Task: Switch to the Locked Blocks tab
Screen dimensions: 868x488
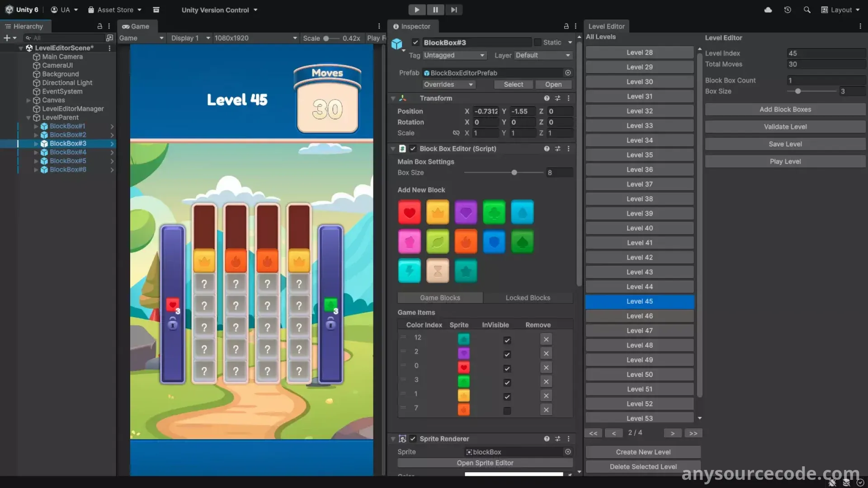Action: [528, 298]
